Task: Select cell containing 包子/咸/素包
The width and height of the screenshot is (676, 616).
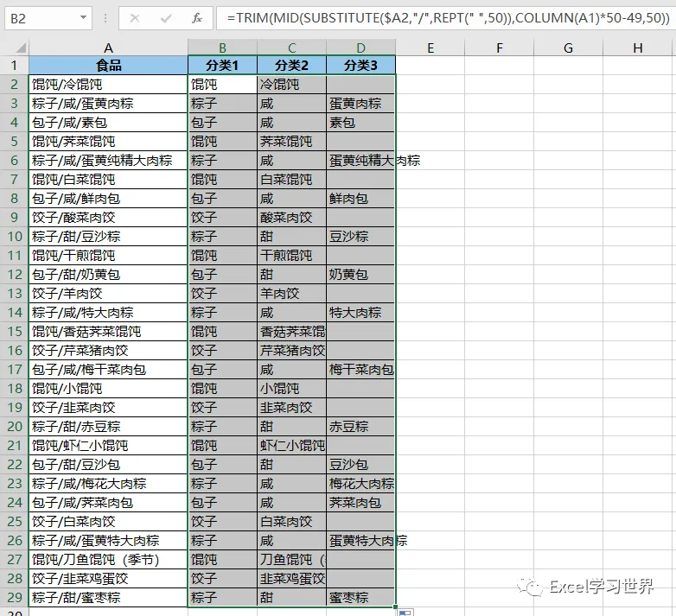Action: pos(108,123)
